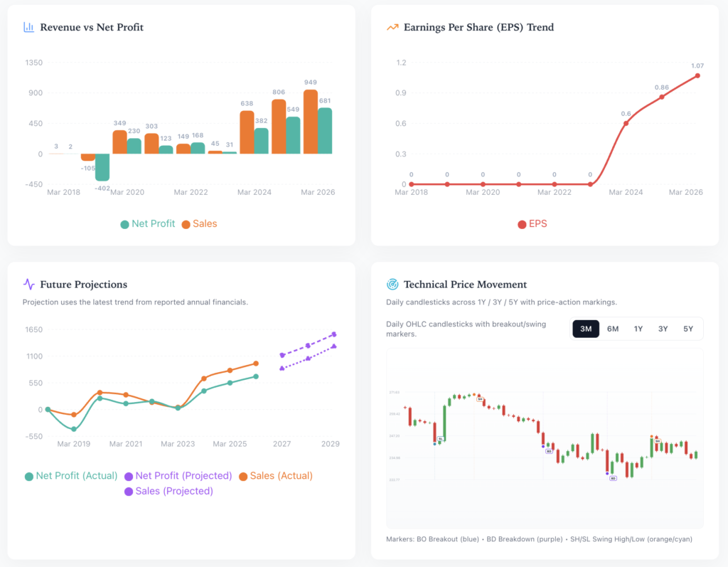Image resolution: width=728 pixels, height=567 pixels.
Task: Switch to the 6M timeframe tab
Action: pyautogui.click(x=613, y=329)
